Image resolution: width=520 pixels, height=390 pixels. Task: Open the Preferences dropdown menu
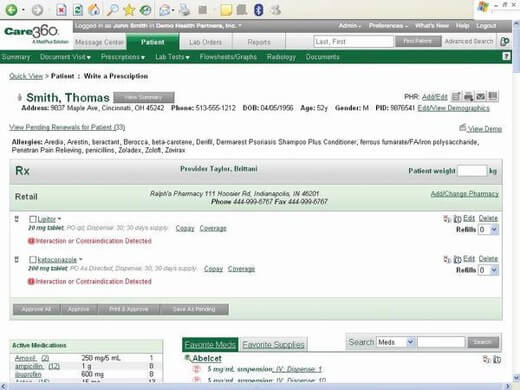[388, 25]
